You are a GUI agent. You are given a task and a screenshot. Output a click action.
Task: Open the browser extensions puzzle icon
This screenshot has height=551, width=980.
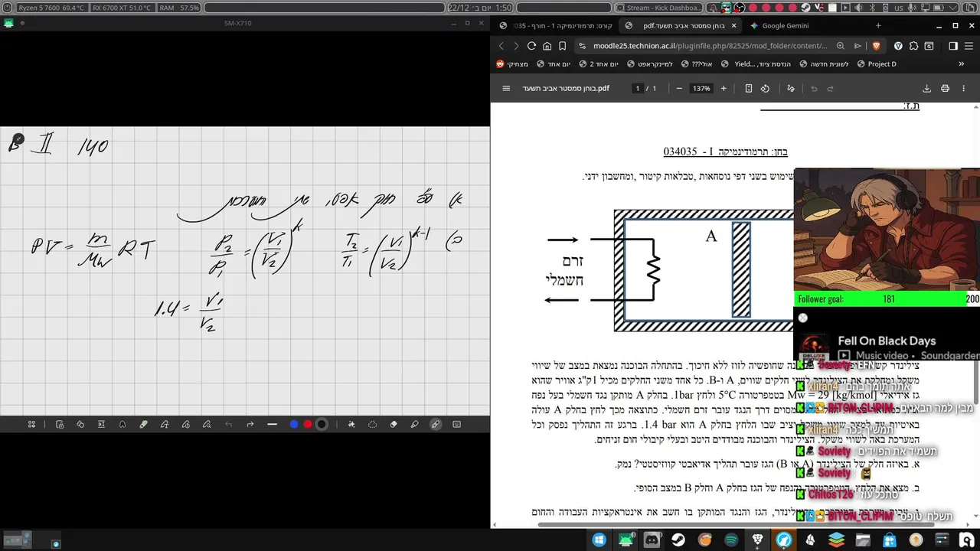[915, 46]
